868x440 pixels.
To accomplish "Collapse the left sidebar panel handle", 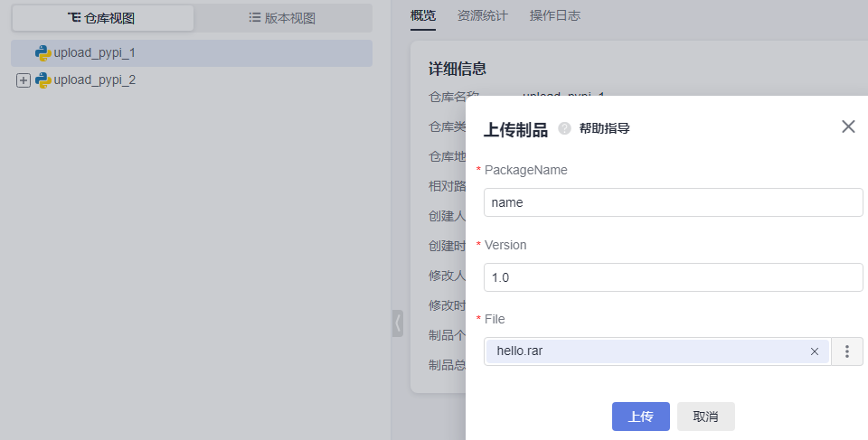I will [x=397, y=323].
